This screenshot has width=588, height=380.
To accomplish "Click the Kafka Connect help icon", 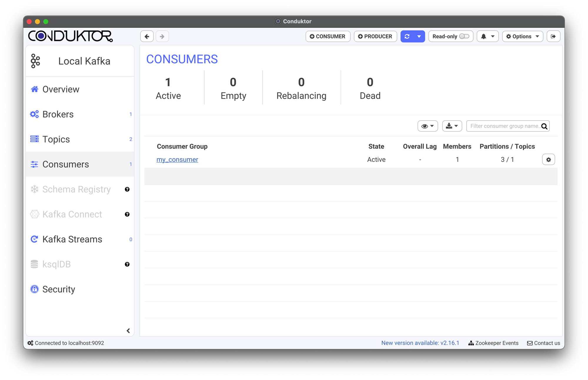I will tap(127, 214).
